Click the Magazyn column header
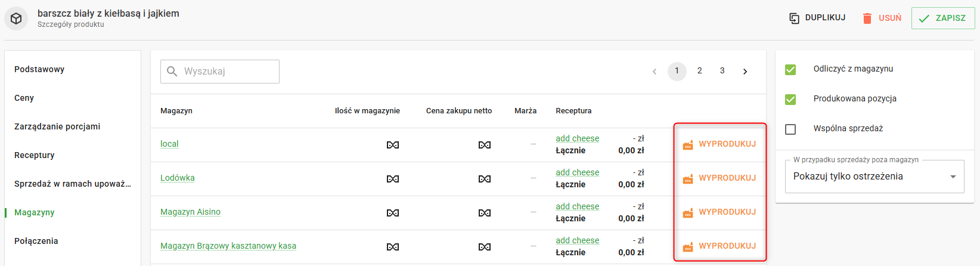 coord(176,111)
